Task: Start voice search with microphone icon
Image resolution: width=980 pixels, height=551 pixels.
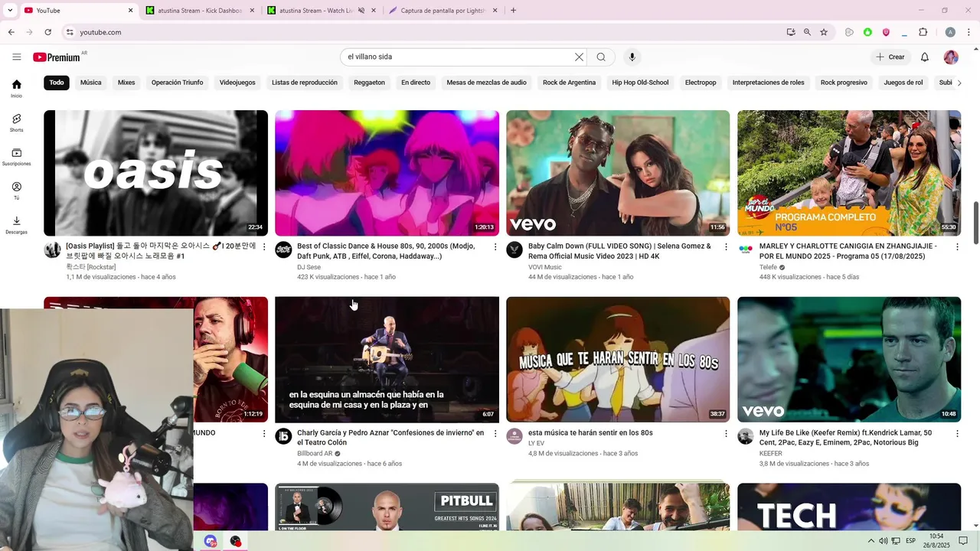Action: (632, 57)
